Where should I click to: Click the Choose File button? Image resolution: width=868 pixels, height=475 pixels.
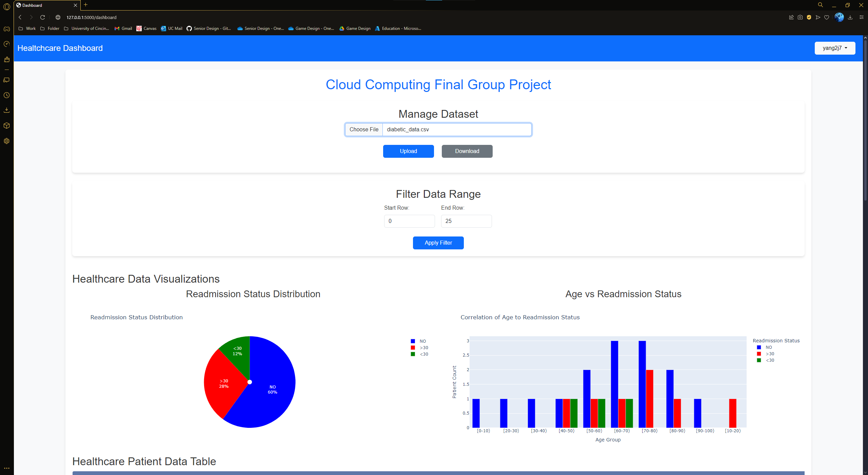click(364, 130)
